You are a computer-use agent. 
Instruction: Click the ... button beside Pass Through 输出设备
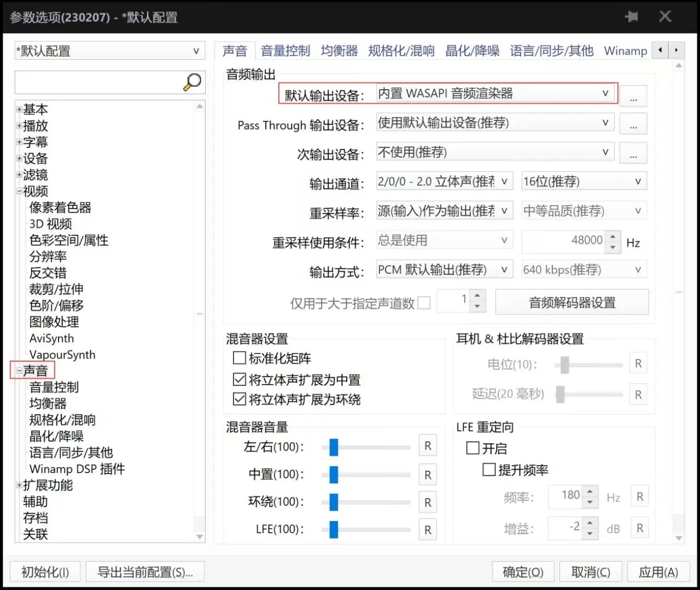tap(633, 124)
